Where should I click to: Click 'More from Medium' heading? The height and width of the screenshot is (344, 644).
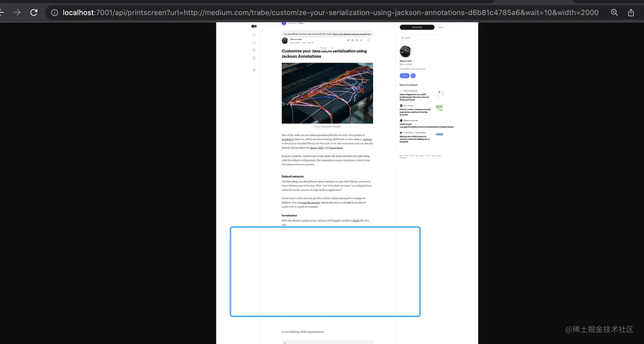(x=408, y=85)
